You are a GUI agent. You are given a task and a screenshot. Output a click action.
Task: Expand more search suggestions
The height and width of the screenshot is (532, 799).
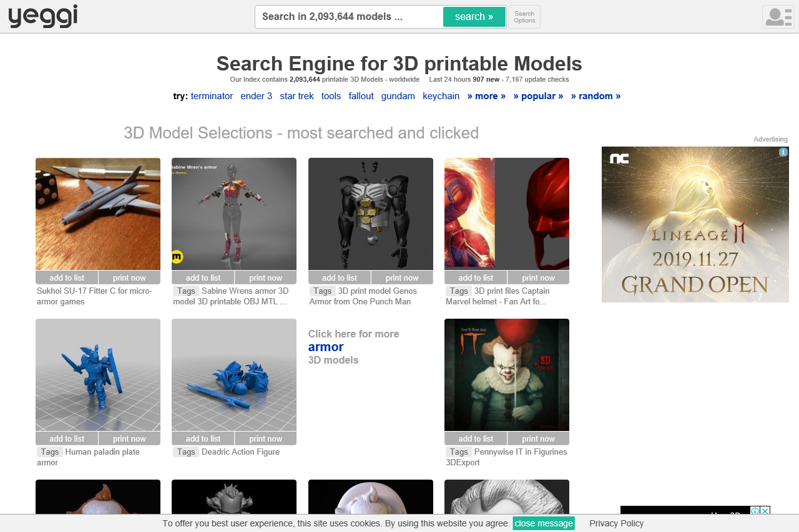[486, 96]
